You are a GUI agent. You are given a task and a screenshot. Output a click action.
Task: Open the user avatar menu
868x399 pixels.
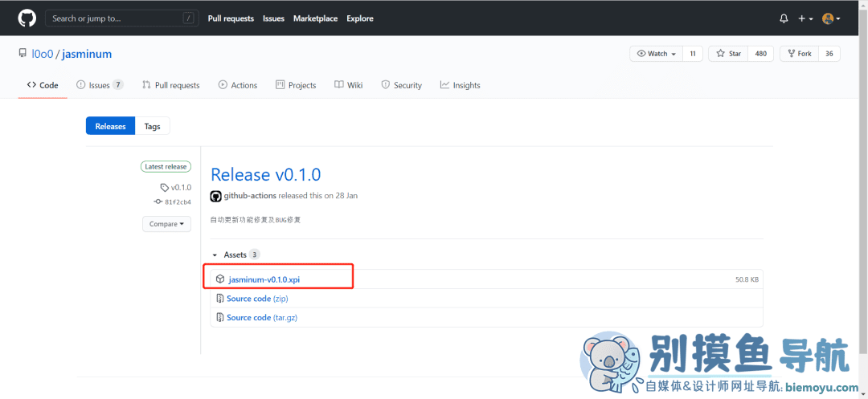831,18
